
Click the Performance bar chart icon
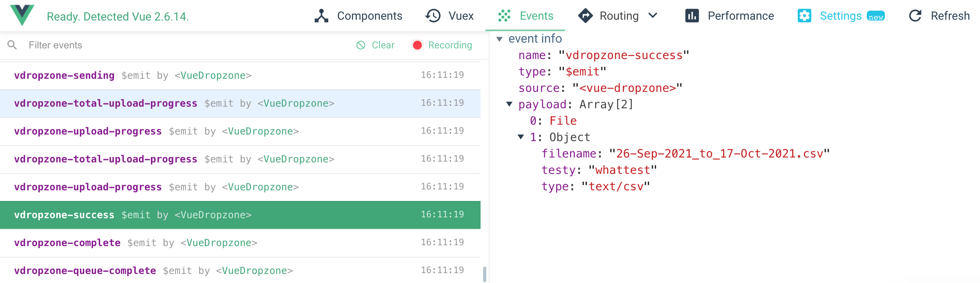[x=692, y=16]
